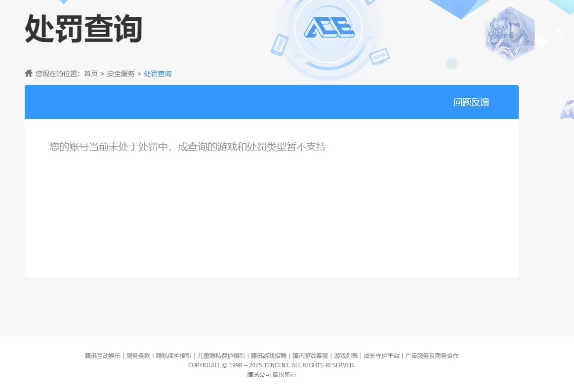Open 儿童隐私保护指引 children's privacy guide
Viewport: 574px width, 392px height.
point(220,355)
